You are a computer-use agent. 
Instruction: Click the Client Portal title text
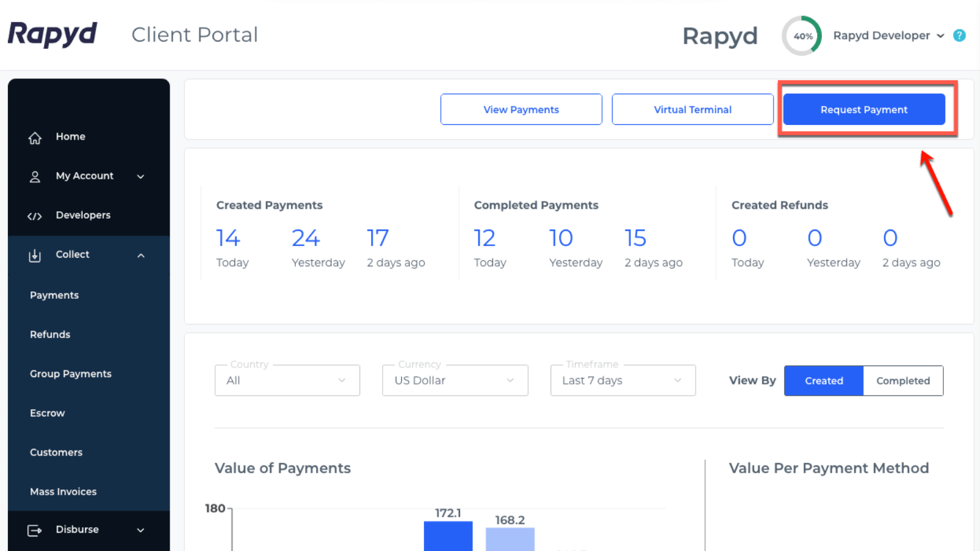(195, 35)
